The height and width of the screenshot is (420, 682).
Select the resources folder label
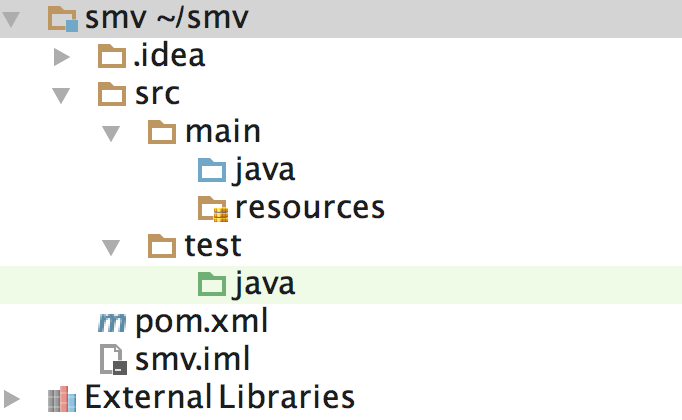[x=309, y=208]
